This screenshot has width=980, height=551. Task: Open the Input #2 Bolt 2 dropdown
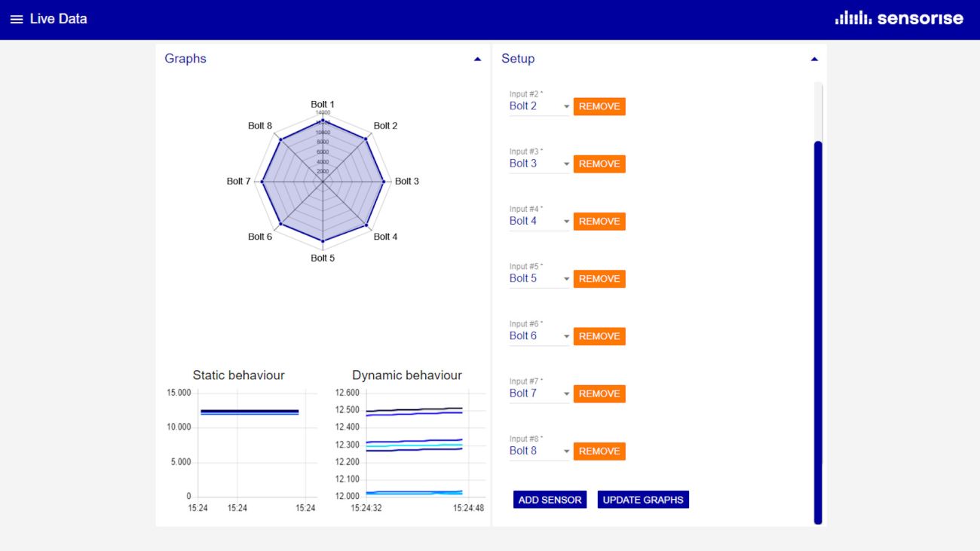(539, 106)
